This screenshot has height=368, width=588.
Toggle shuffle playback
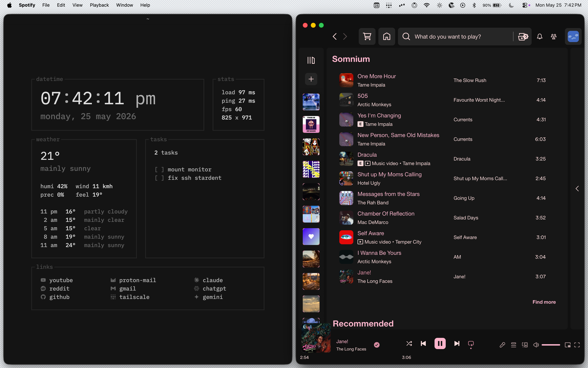tap(409, 343)
